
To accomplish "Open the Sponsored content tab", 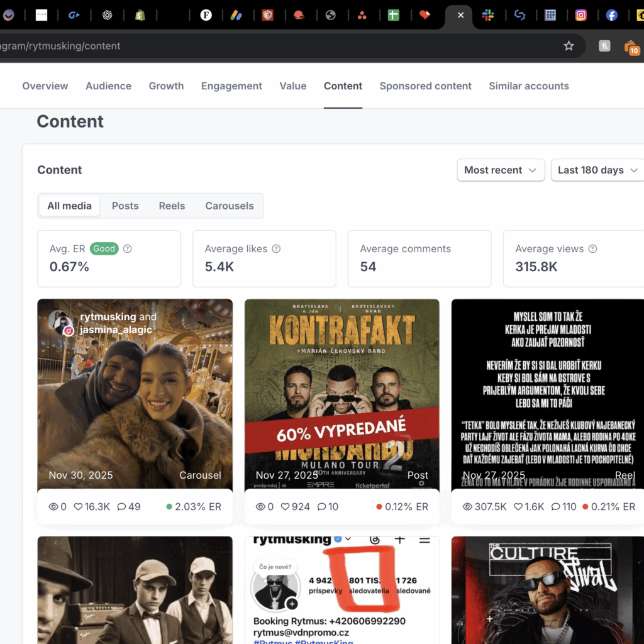I will coord(425,86).
